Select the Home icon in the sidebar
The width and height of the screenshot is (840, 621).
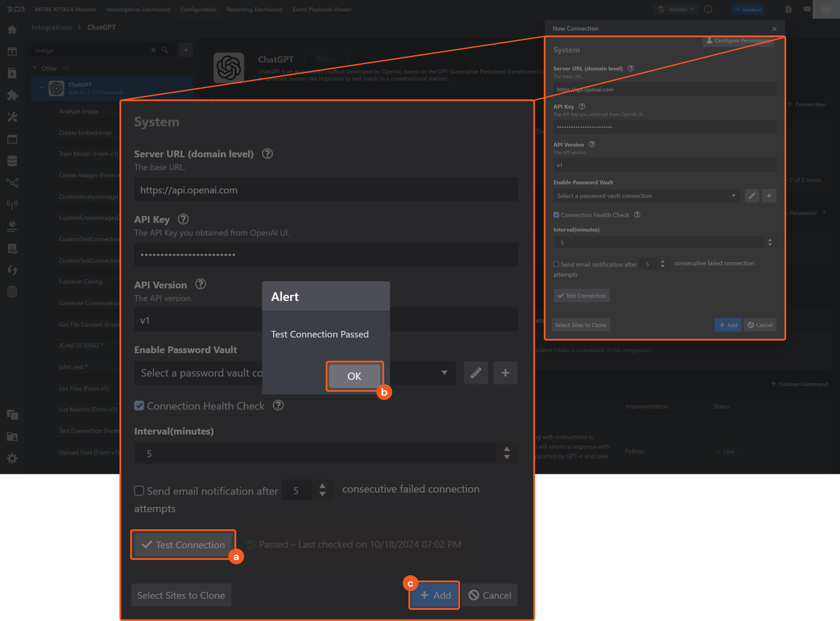(x=12, y=29)
